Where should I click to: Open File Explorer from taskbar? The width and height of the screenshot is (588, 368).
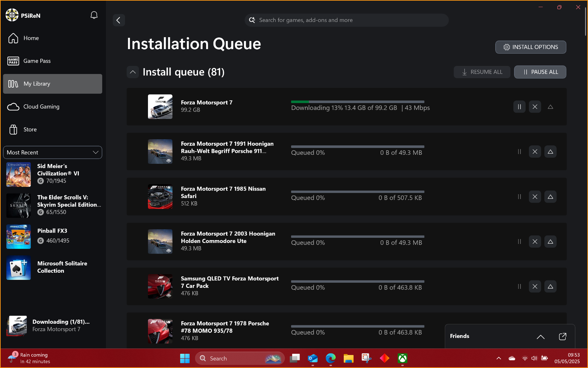point(349,358)
